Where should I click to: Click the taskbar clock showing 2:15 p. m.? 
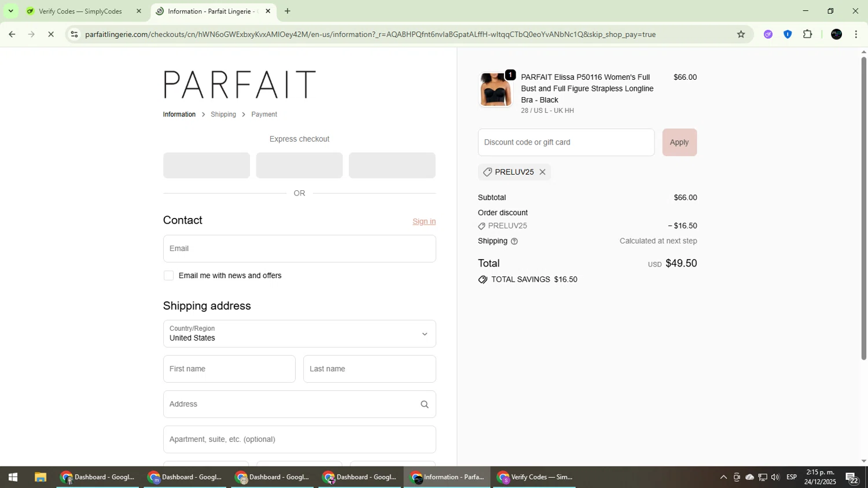tap(820, 477)
